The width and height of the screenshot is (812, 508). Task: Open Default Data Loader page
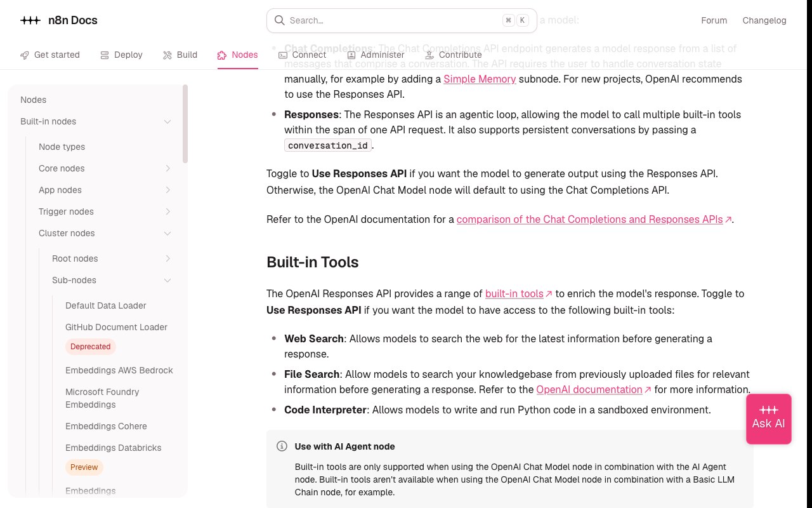pyautogui.click(x=106, y=305)
